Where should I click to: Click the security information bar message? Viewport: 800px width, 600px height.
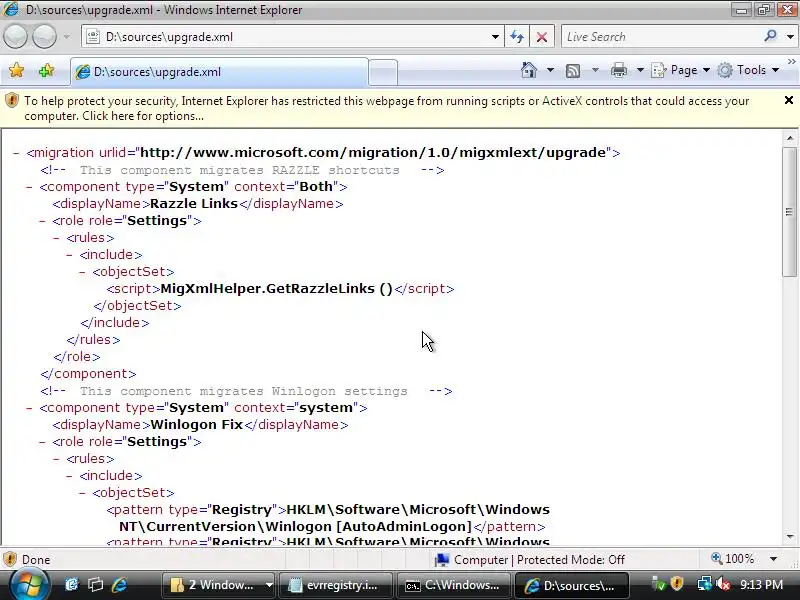pyautogui.click(x=386, y=108)
